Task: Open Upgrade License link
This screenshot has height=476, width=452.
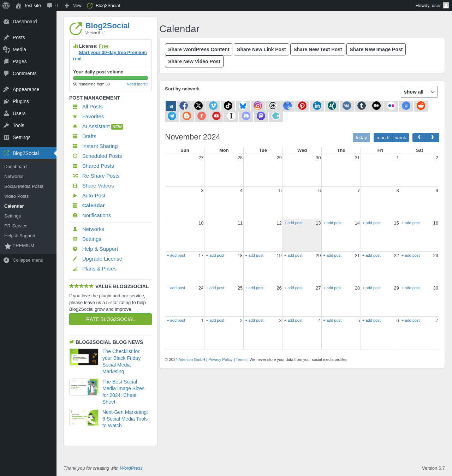Action: (102, 259)
